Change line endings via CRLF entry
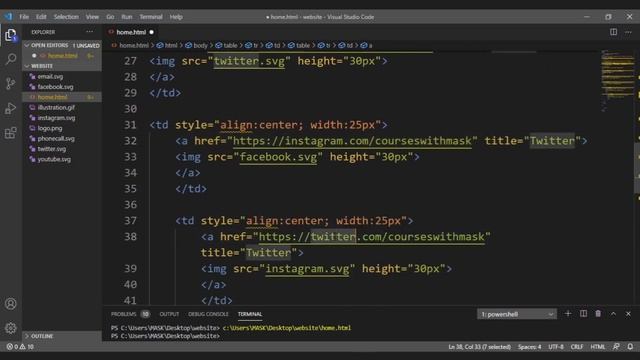The width and height of the screenshot is (640, 360). point(576,347)
